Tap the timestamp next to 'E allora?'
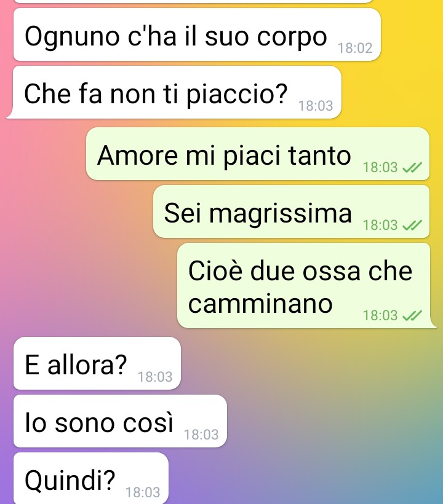This screenshot has width=443, height=504. point(155,377)
